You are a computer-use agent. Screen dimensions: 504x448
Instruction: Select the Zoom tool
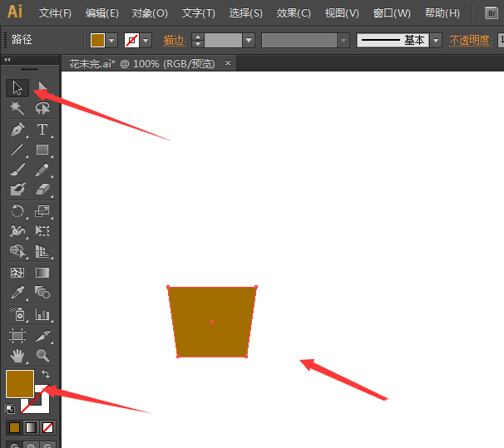42,356
